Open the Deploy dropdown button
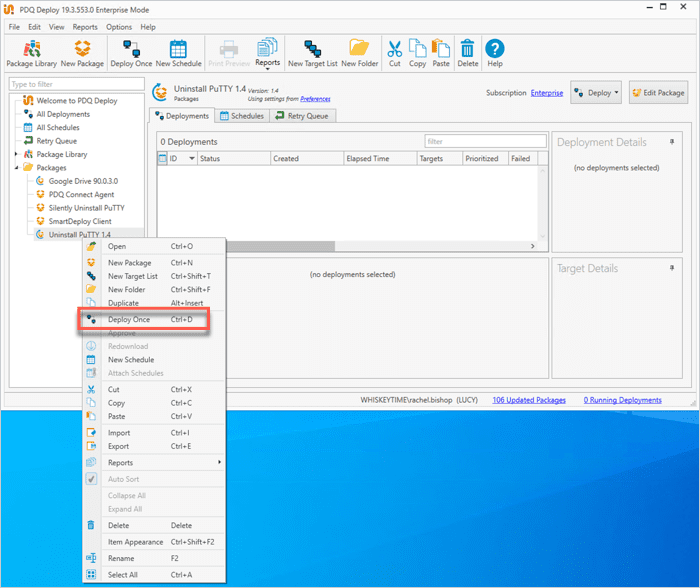Screen dimensions: 700x588 coord(596,92)
